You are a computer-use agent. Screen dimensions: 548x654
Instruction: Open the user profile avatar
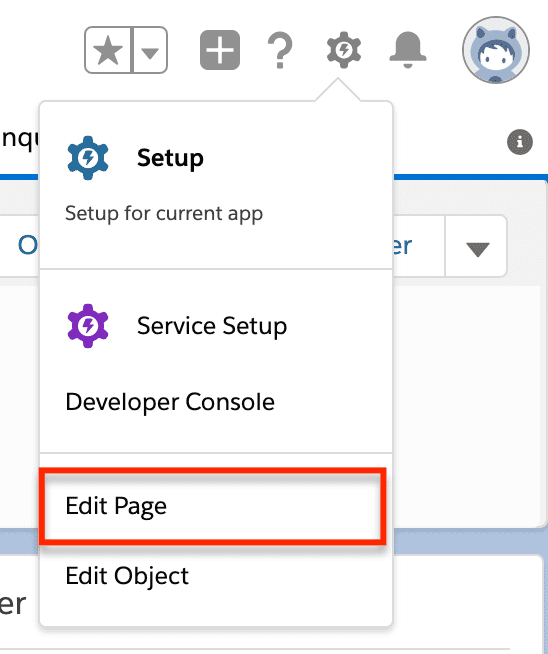[496, 50]
